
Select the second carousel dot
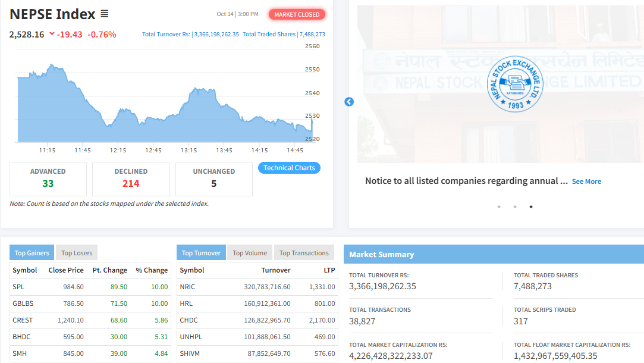[x=514, y=207]
